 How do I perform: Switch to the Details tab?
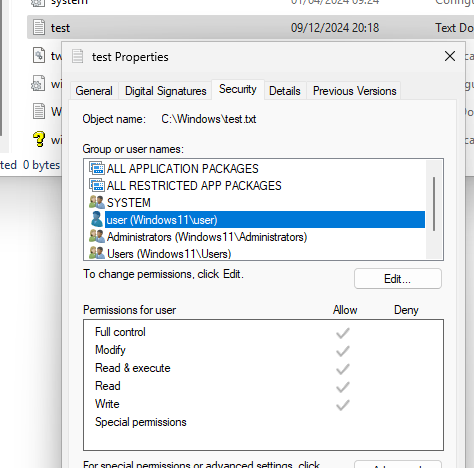click(285, 91)
